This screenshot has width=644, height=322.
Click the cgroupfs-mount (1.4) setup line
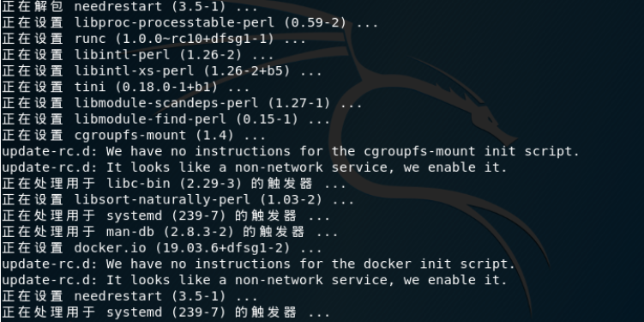(134, 136)
